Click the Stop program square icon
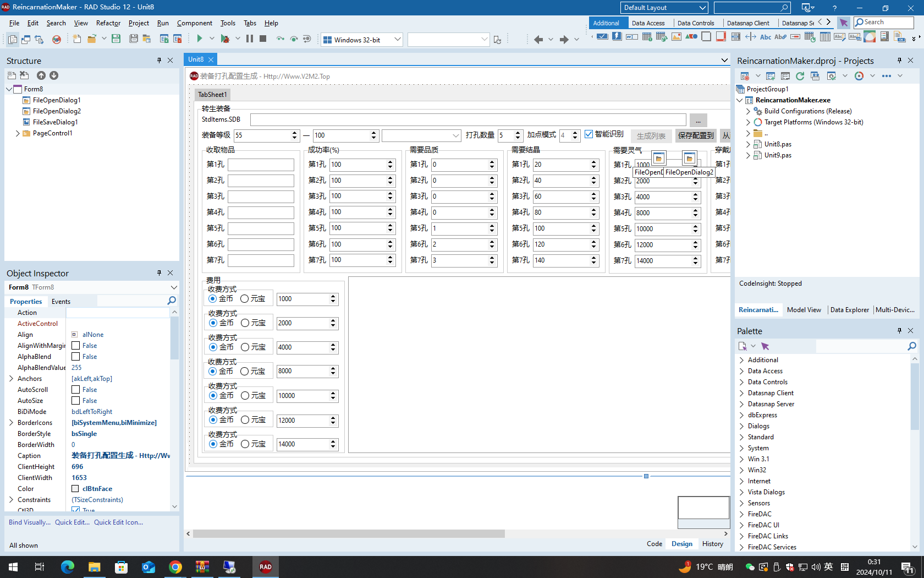 click(263, 39)
